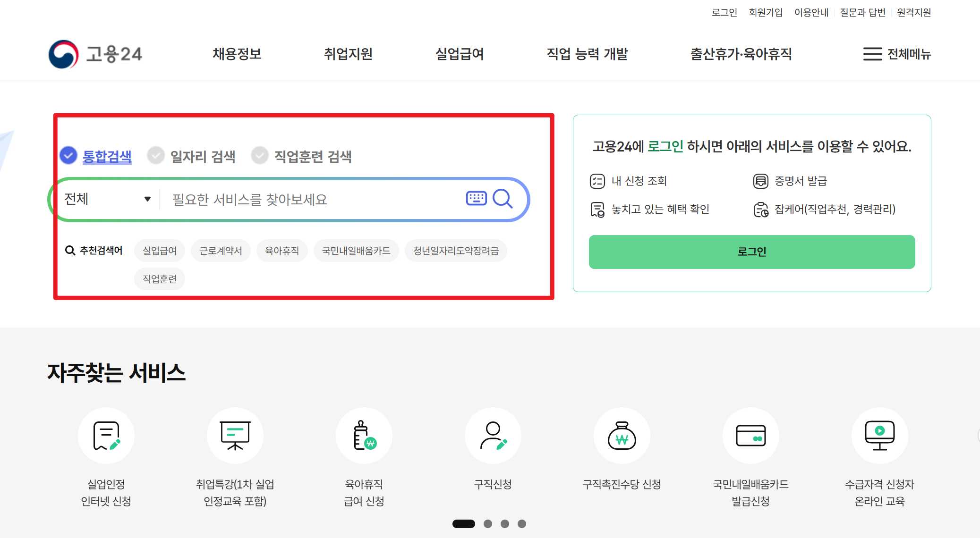
Task: Open 구직촉진수당 신청 money bag icon
Action: coord(622,435)
